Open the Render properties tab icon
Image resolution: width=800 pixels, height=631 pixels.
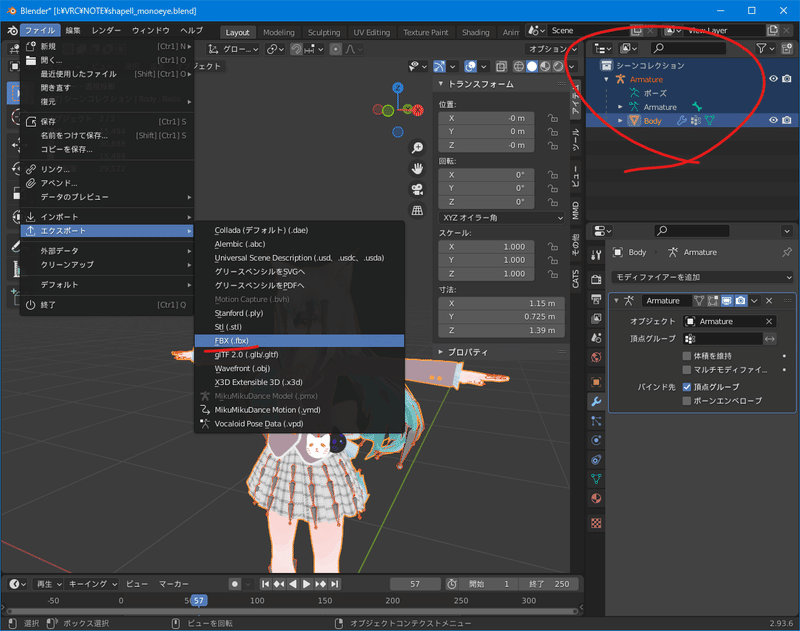(596, 279)
